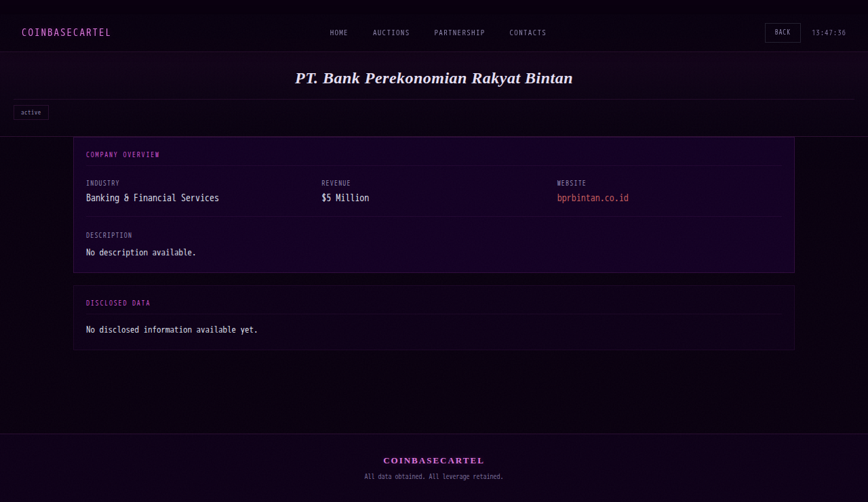Click the $5 Million revenue value
This screenshot has width=868, height=502.
tap(345, 198)
